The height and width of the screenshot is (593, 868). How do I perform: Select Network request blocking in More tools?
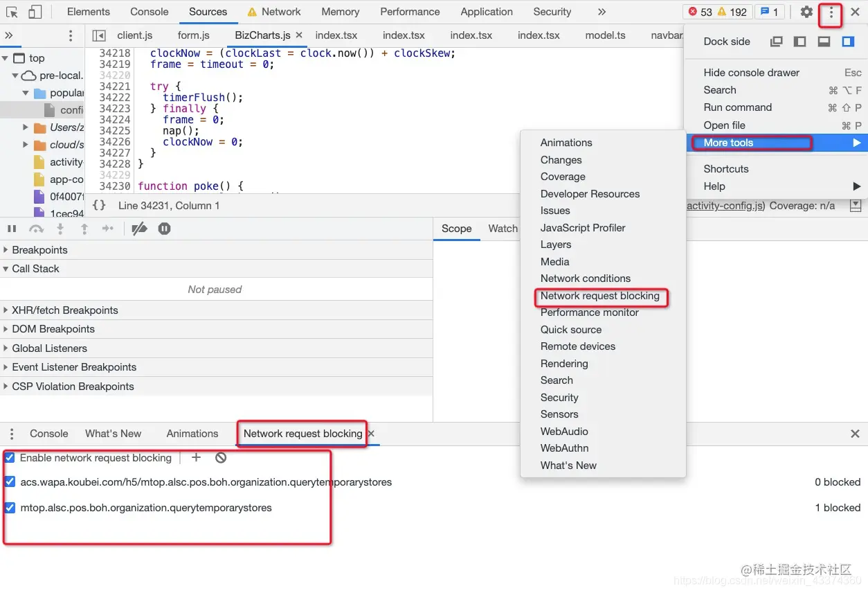click(x=600, y=296)
